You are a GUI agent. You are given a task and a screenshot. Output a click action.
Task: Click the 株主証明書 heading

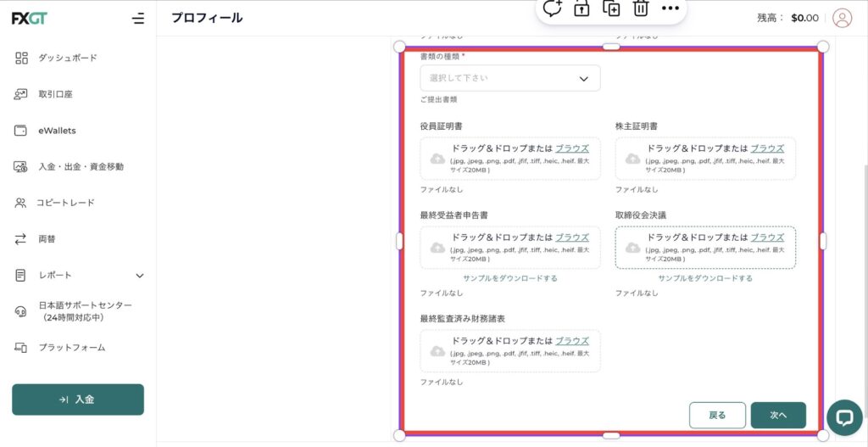[637, 126]
